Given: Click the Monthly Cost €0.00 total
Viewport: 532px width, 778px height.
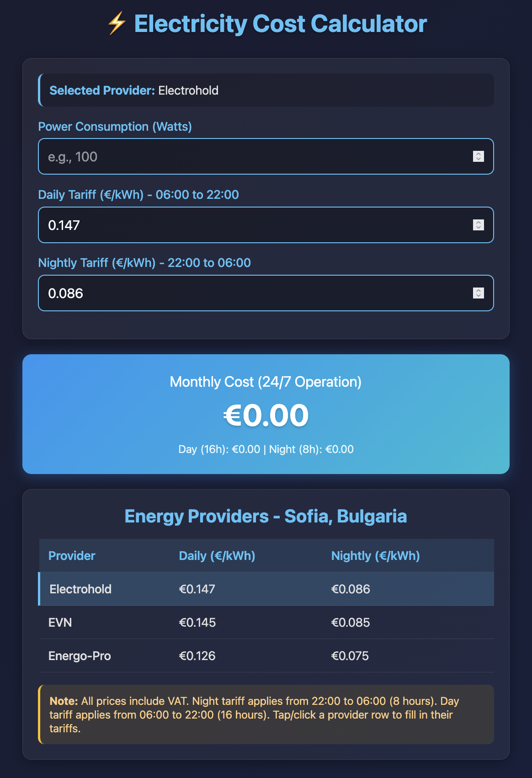Looking at the screenshot, I should click(266, 416).
